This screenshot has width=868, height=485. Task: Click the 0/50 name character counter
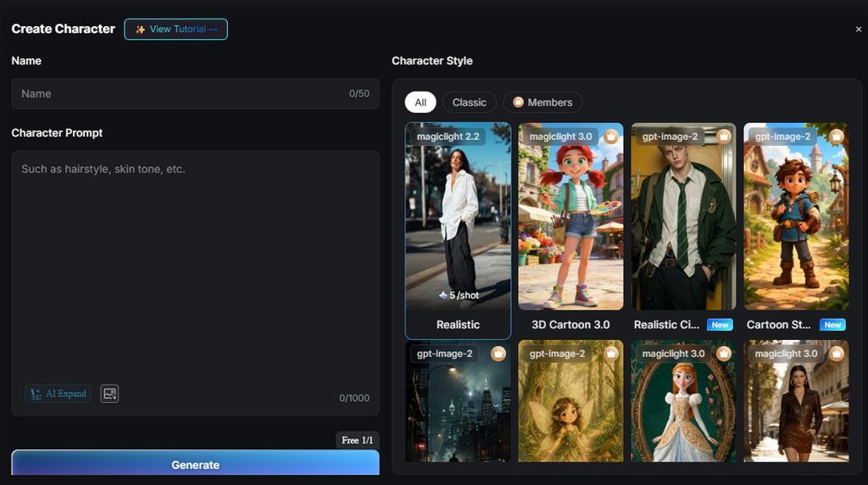(x=359, y=93)
